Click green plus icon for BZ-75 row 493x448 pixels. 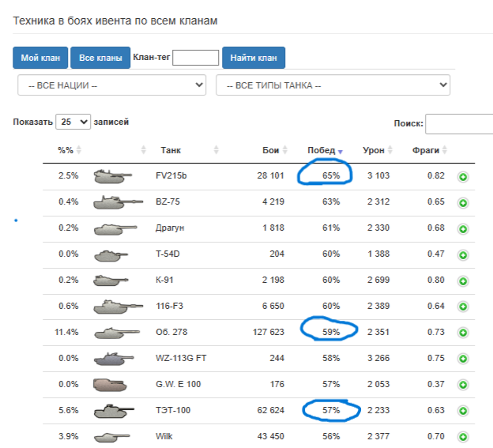tap(463, 203)
